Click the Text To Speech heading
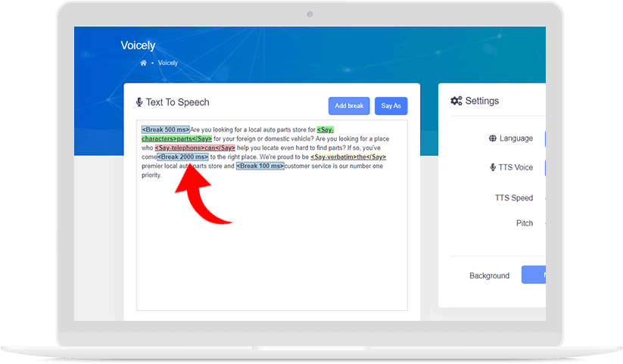This screenshot has width=623, height=364. click(178, 102)
